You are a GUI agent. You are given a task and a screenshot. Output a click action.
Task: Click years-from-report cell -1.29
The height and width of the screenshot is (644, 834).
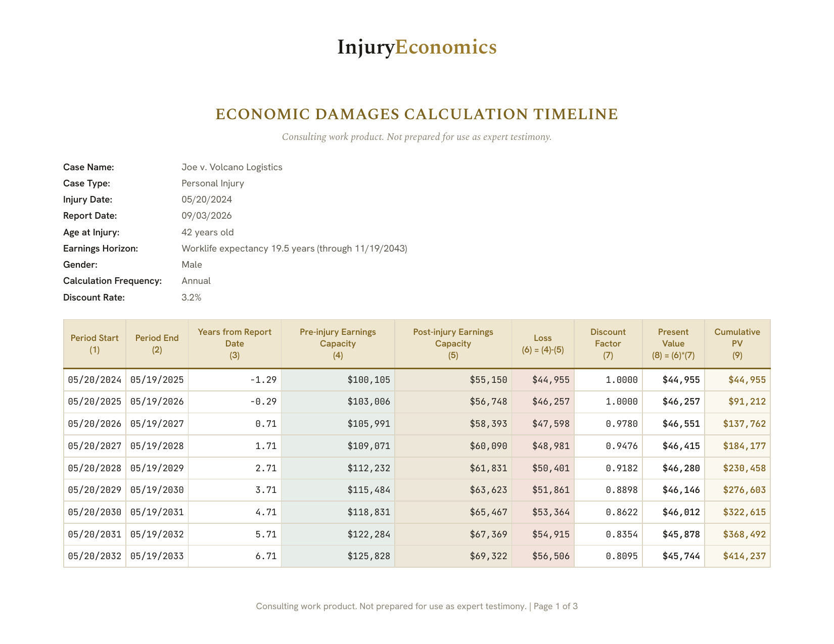coord(235,380)
